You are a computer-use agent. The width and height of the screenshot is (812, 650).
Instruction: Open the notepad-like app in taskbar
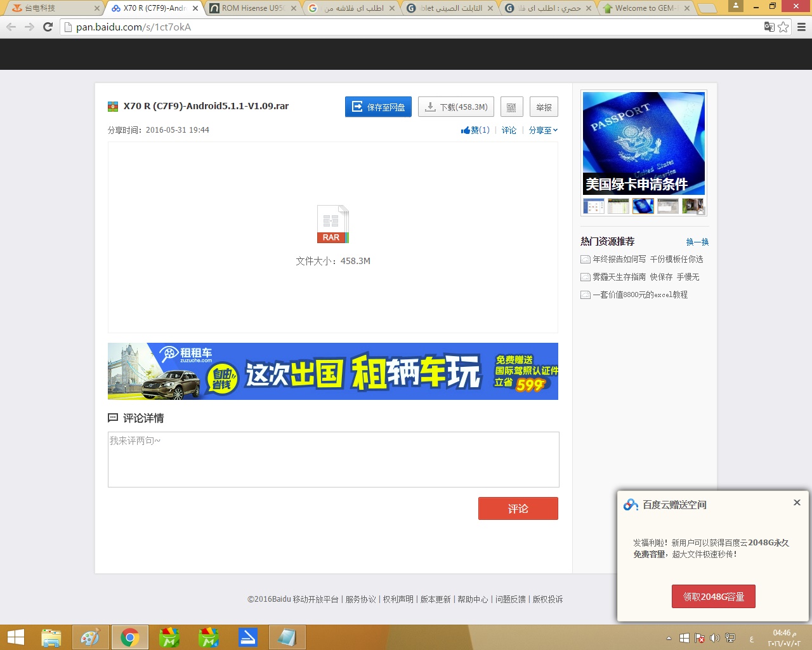(287, 637)
